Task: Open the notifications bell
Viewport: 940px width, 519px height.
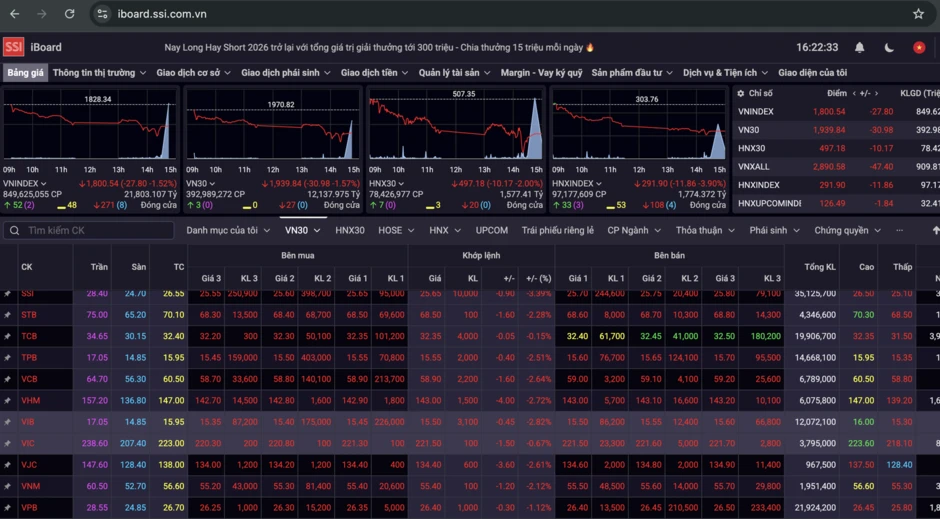Action: pyautogui.click(x=859, y=47)
